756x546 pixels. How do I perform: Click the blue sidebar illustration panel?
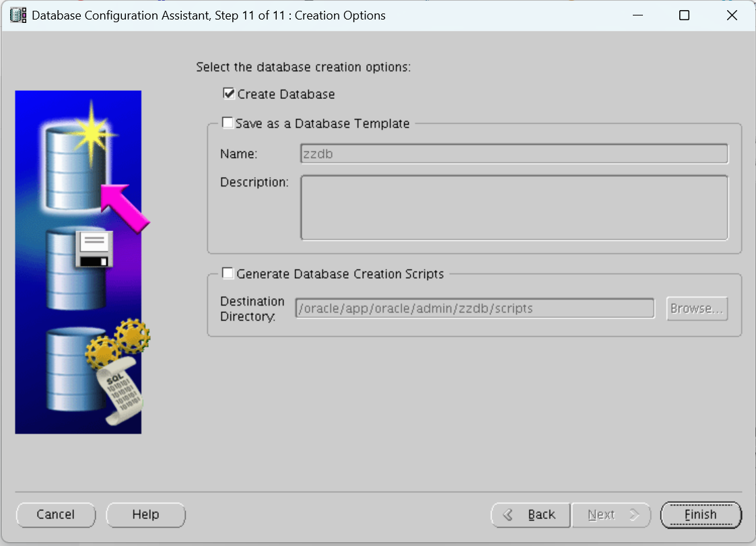point(77,263)
